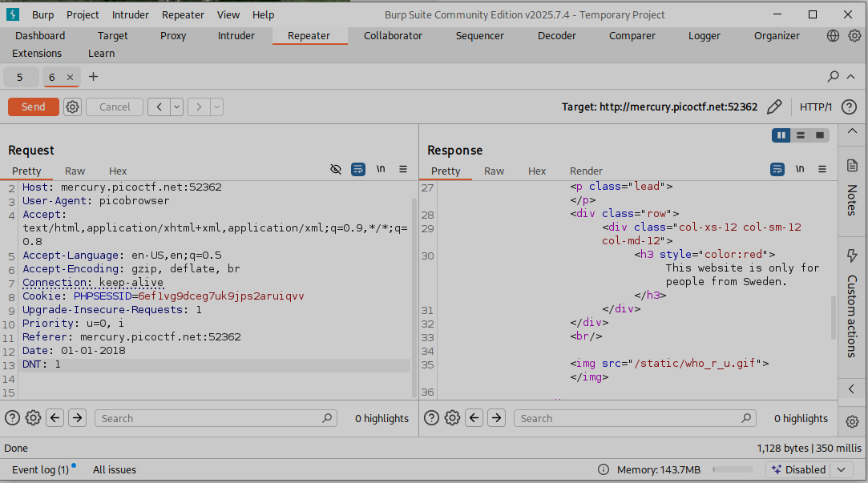Add a new Repeater tab
868x483 pixels.
[93, 77]
